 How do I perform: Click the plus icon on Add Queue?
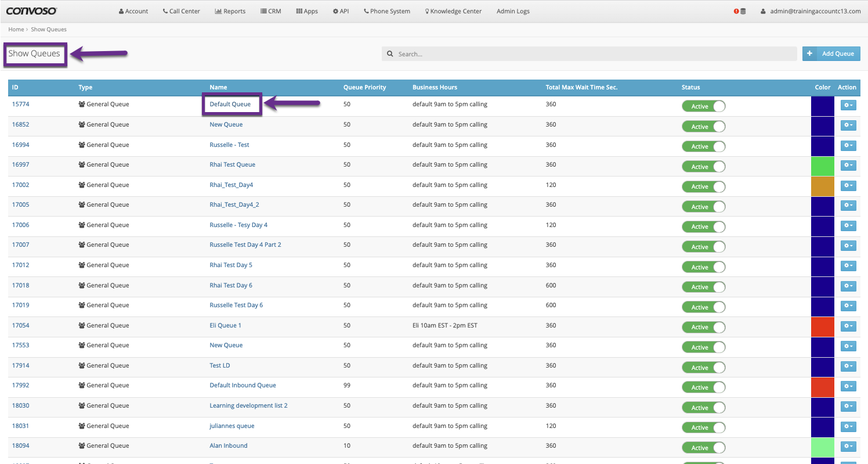[x=809, y=53]
